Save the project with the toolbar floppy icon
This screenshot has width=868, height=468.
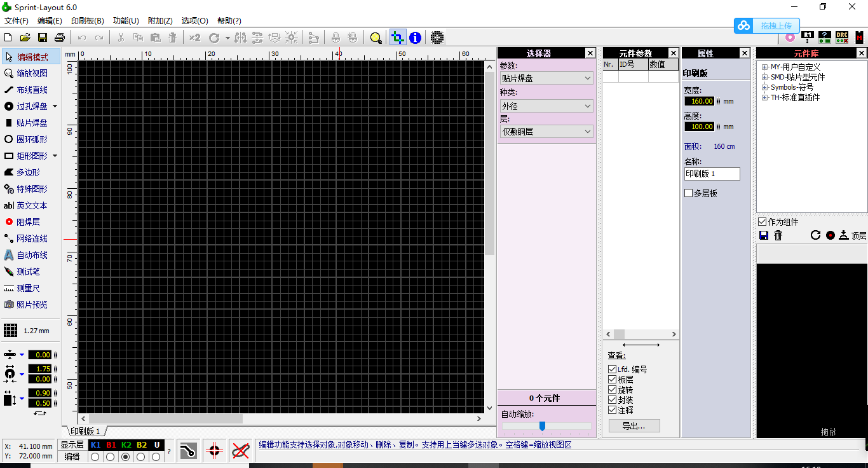[43, 38]
